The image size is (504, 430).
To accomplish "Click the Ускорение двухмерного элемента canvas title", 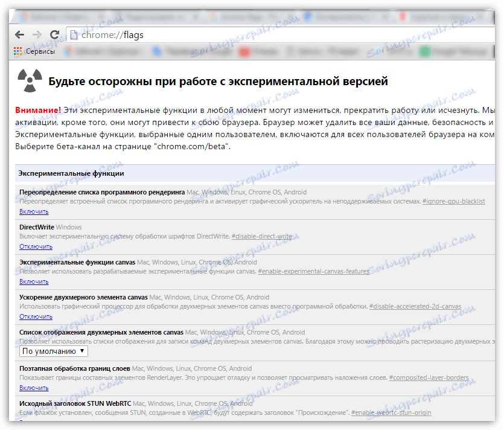I will [x=83, y=297].
